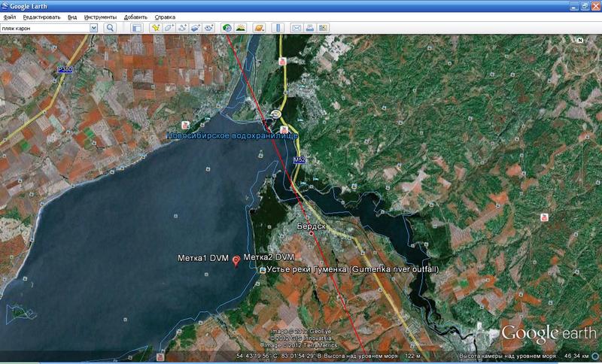Select the Add Path tool
The image size is (602, 364).
[x=182, y=28]
